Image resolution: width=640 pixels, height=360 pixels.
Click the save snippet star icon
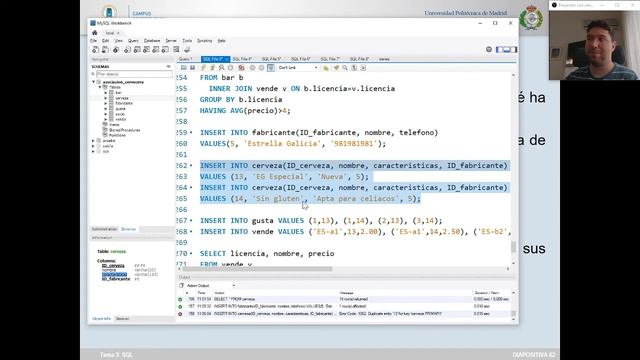325,68
